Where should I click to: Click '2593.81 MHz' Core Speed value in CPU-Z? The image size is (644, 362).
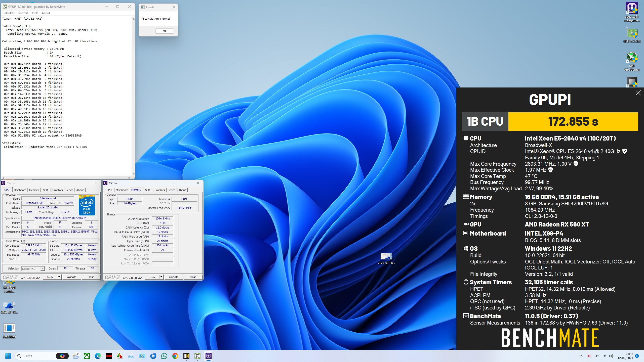tap(34, 245)
